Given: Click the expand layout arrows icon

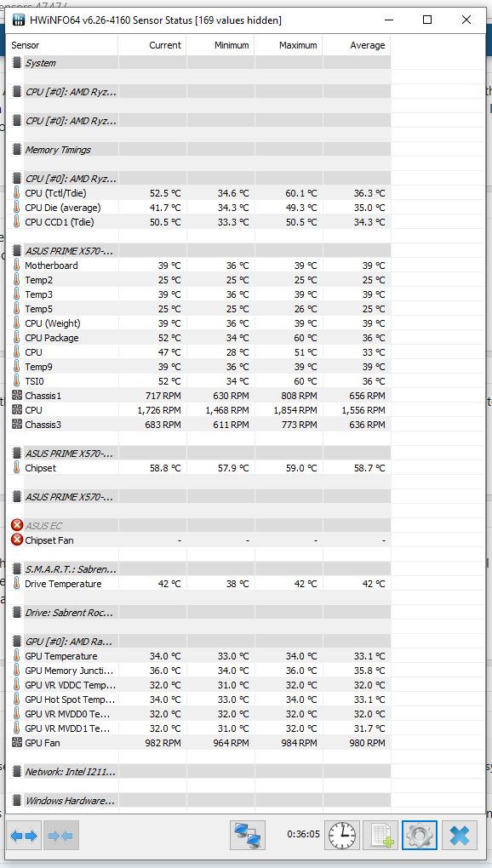Looking at the screenshot, I should [x=25, y=836].
